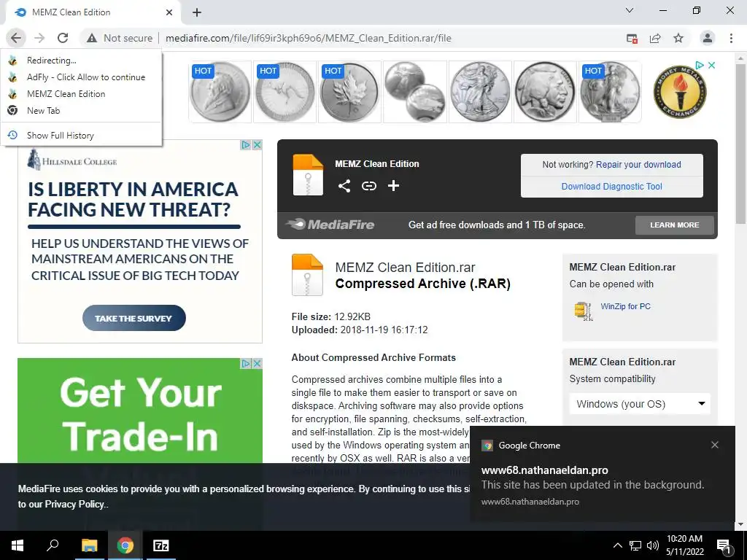
Task: Click the share page icon in address bar
Action: (656, 39)
